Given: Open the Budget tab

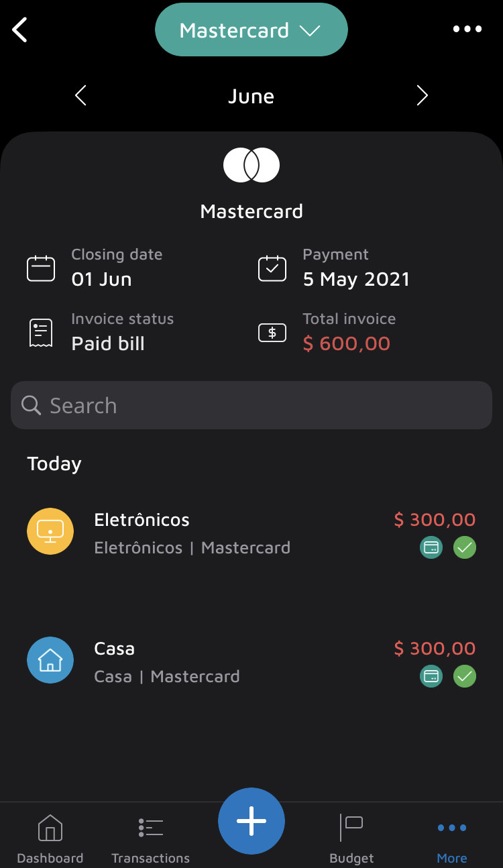Looking at the screenshot, I should (x=351, y=838).
